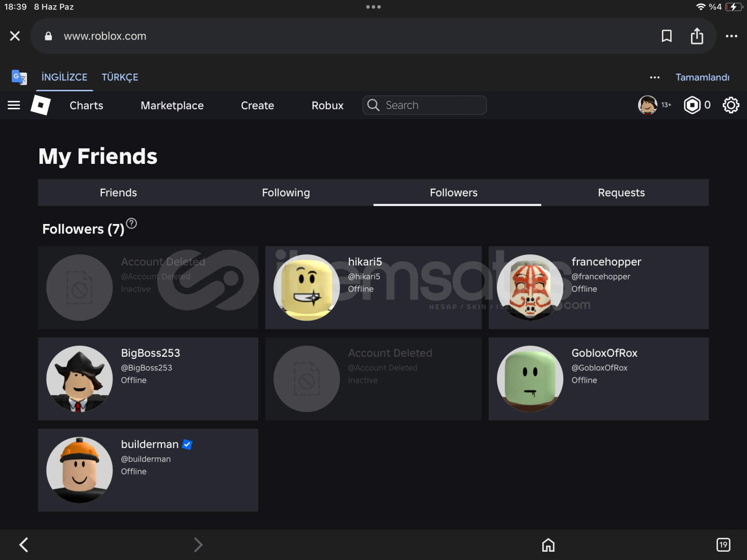Open Robux in navigation bar
This screenshot has width=747, height=560.
pos(327,105)
